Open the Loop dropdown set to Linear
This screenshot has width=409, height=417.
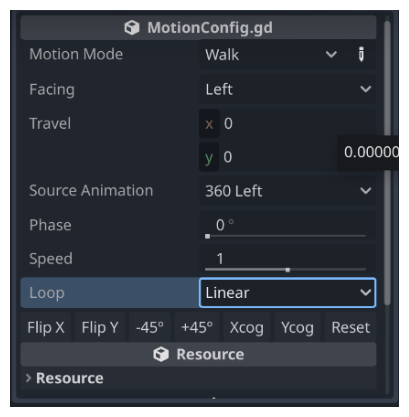tap(287, 293)
